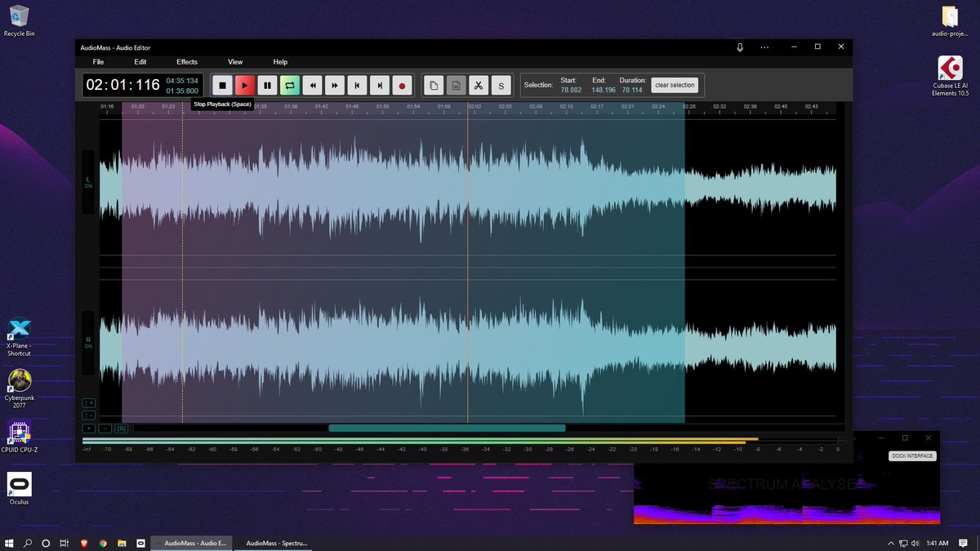Paste audio from the clipboard icon
Image resolution: width=980 pixels, height=551 pixels.
pos(456,85)
